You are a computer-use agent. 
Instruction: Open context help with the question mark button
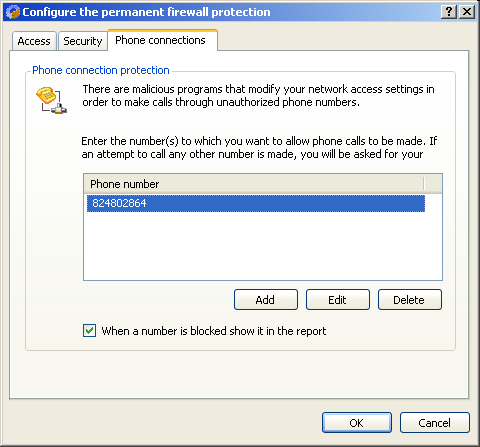pos(449,12)
